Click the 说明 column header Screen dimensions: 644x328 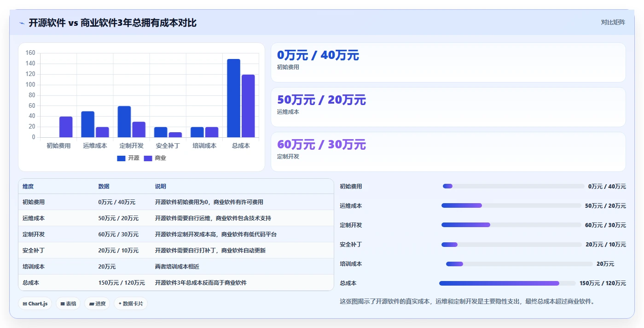pos(161,187)
